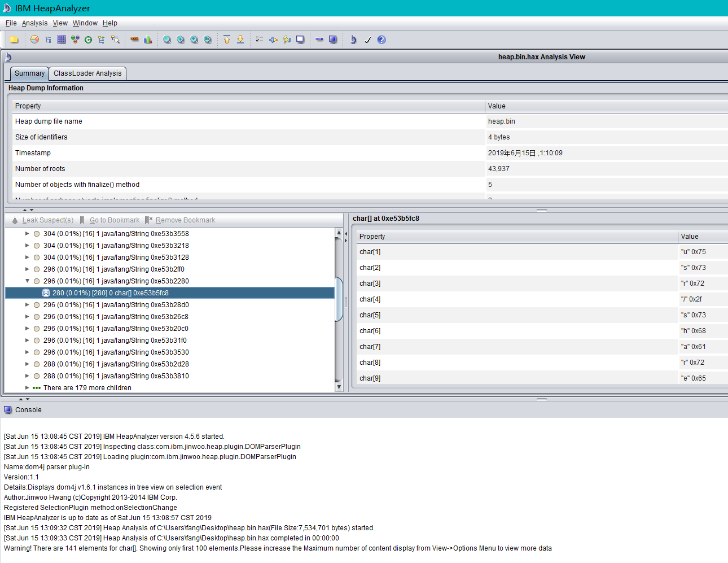728x563 pixels.
Task: Click the microscope toolbar icon
Action: click(x=353, y=40)
